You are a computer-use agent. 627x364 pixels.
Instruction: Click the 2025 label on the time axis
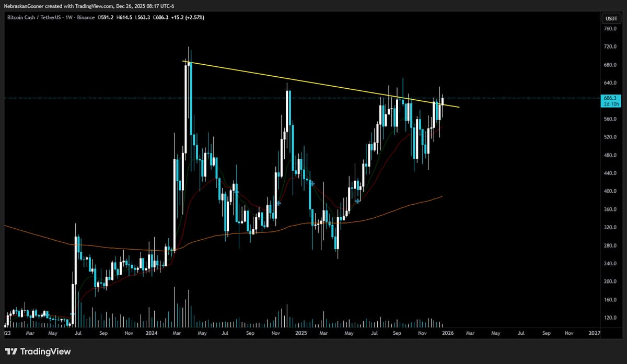point(301,333)
